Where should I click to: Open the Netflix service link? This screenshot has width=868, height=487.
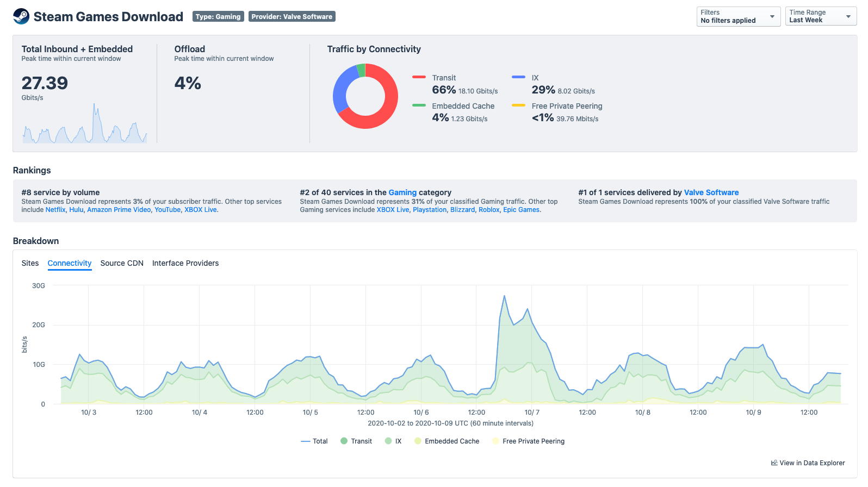click(55, 210)
